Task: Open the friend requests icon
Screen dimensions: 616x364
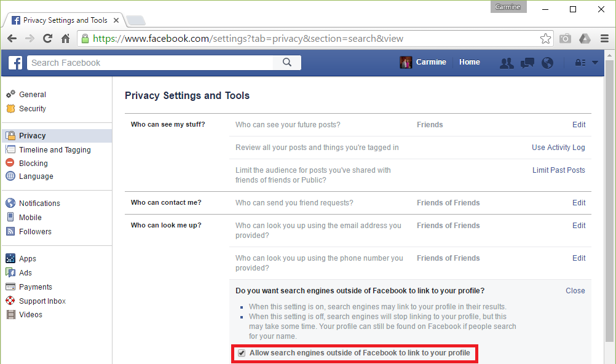Action: pos(507,63)
